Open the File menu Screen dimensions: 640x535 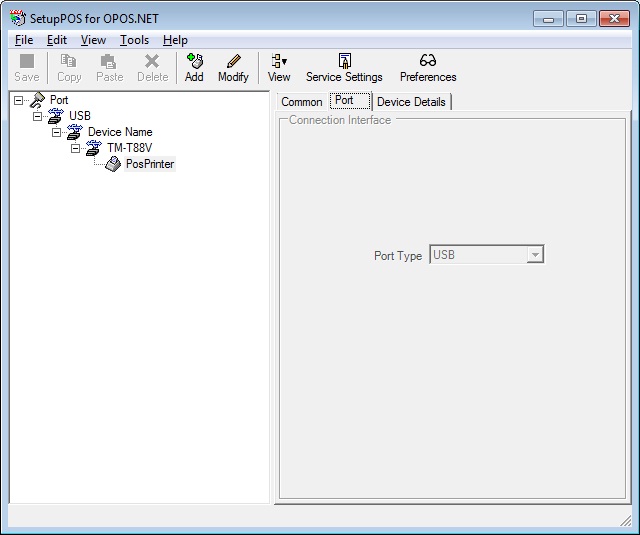(24, 40)
